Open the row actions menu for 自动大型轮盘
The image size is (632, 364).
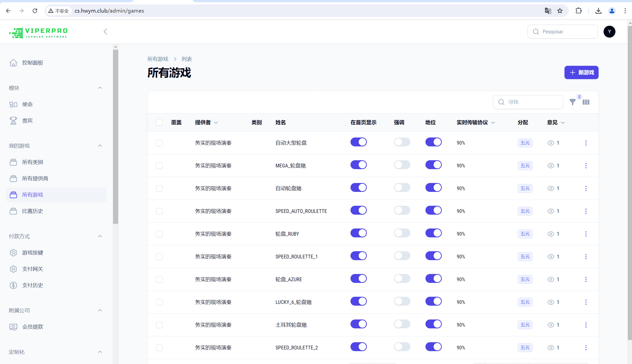tap(586, 143)
